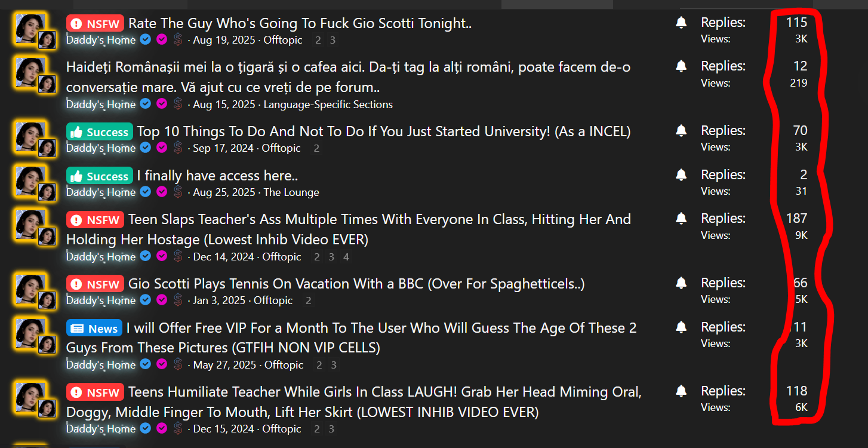Click the bell icon beside the Romanian "Haideți Românașii" thread

coord(681,66)
